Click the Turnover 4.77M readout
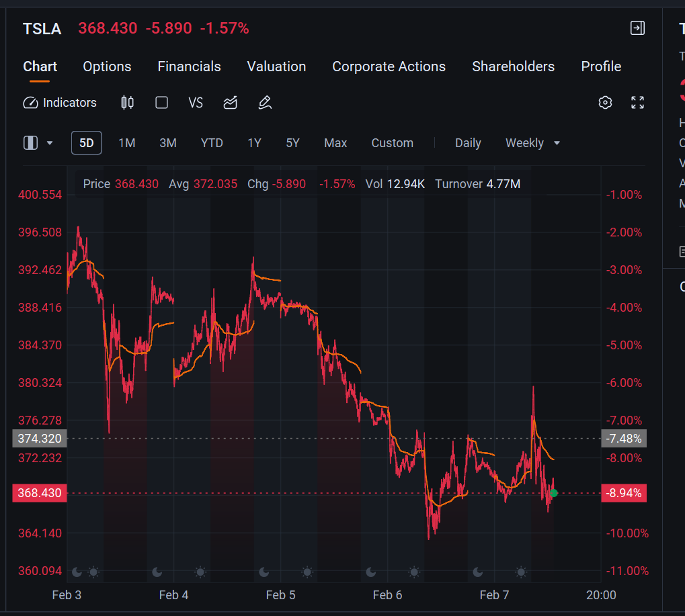Image resolution: width=685 pixels, height=616 pixels. click(477, 184)
